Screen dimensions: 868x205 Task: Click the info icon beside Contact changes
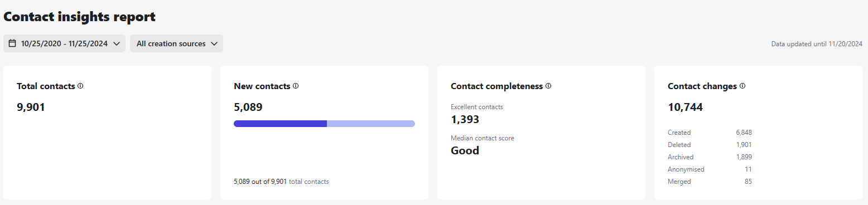pyautogui.click(x=742, y=86)
